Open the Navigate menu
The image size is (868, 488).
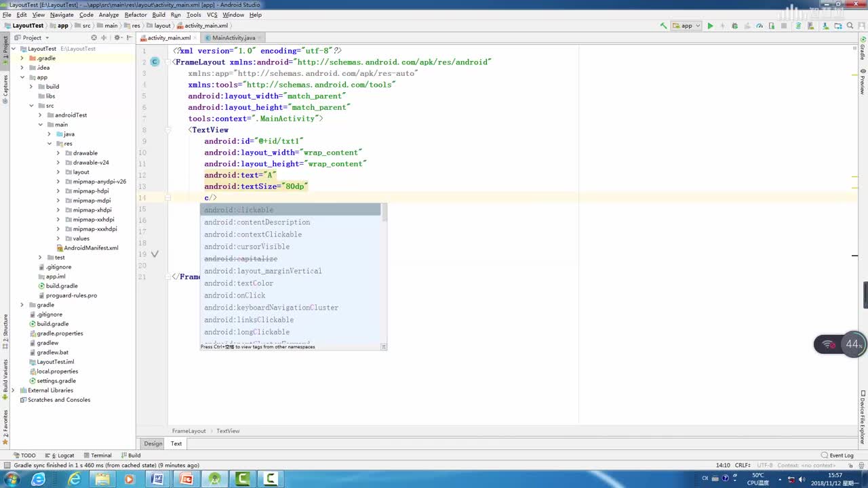pyautogui.click(x=62, y=14)
